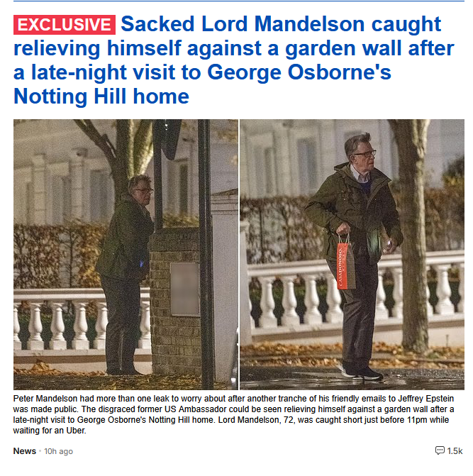Click the 'Notting Hill home' headline line

tap(101, 96)
